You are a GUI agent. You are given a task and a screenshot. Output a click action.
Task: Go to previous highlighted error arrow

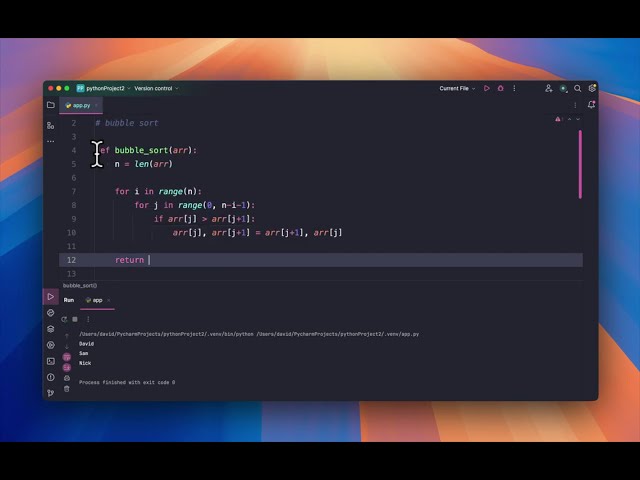(569, 119)
